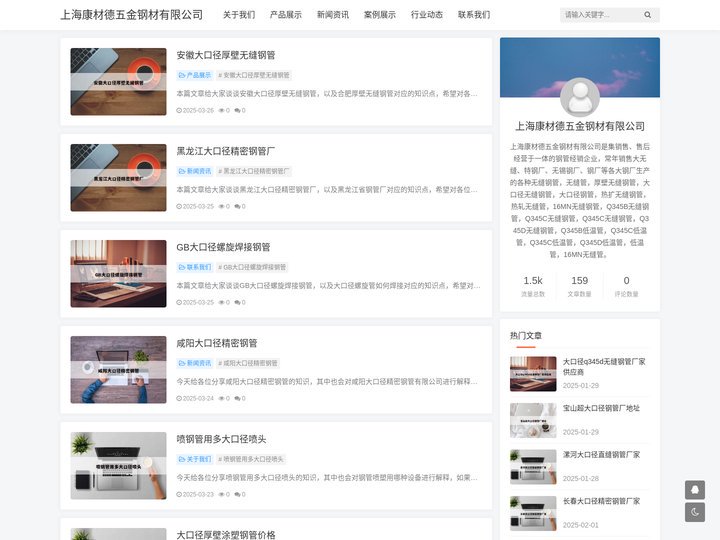The height and width of the screenshot is (540, 720).
Task: Click the thumbnail for 喷钢管用多大口径喷头
Action: click(118, 466)
